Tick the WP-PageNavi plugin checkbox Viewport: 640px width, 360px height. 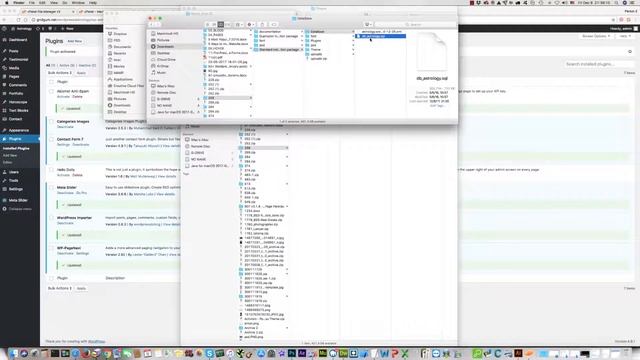click(51, 248)
